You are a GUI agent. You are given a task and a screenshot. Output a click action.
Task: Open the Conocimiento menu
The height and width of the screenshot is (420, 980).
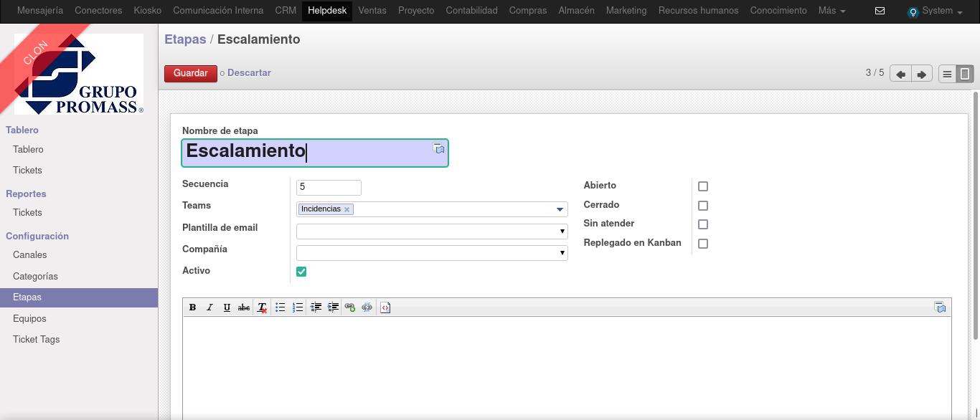(778, 11)
